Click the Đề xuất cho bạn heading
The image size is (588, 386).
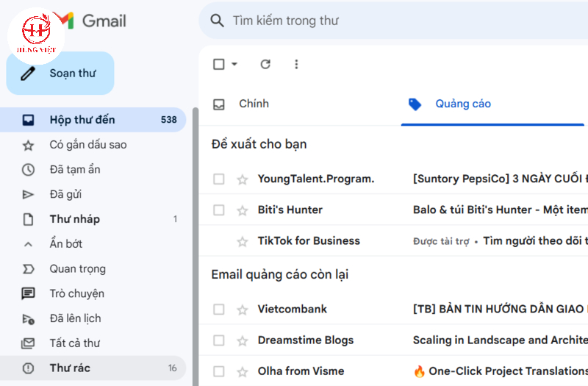259,144
